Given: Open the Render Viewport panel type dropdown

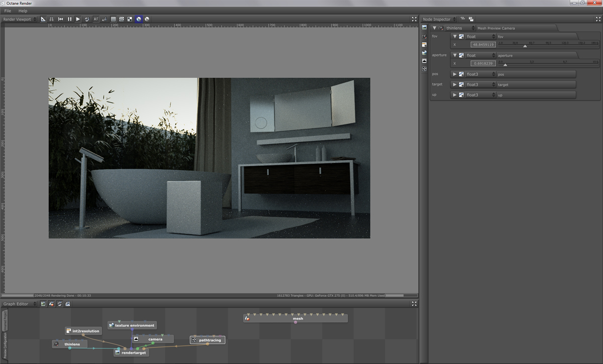Looking at the screenshot, I should pyautogui.click(x=19, y=19).
